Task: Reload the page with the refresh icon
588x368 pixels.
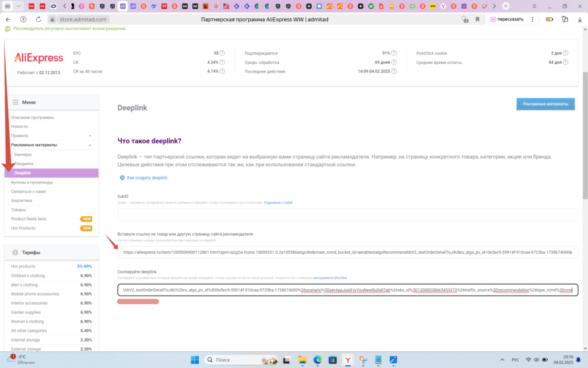Action: 38,19
